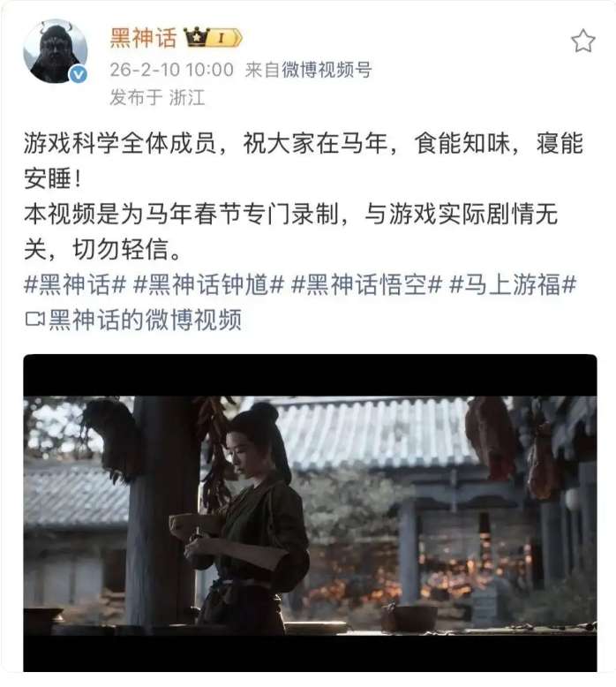This screenshot has width=616, height=687.
Task: Open the 黑神话的微博视频 link
Action: (145, 320)
